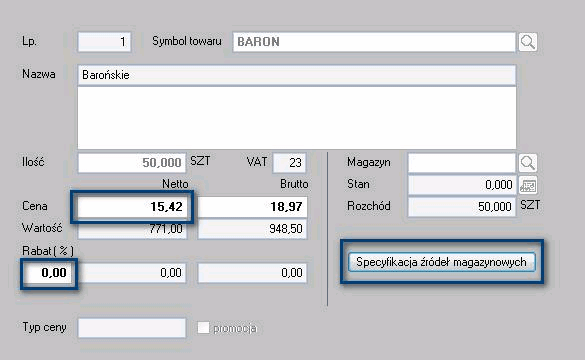Select the empty Magazyn field

tap(462, 163)
